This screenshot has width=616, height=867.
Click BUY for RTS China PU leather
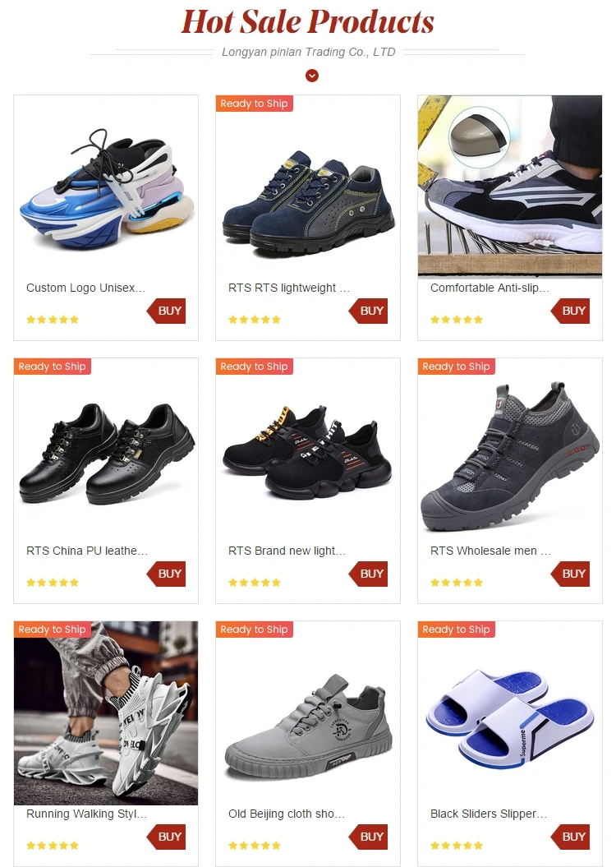point(166,574)
